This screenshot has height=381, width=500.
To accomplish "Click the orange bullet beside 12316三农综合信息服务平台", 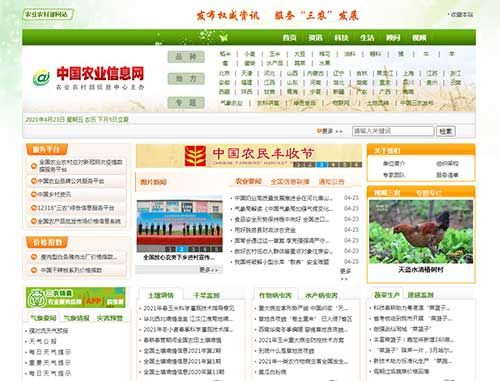I will [x=33, y=208].
